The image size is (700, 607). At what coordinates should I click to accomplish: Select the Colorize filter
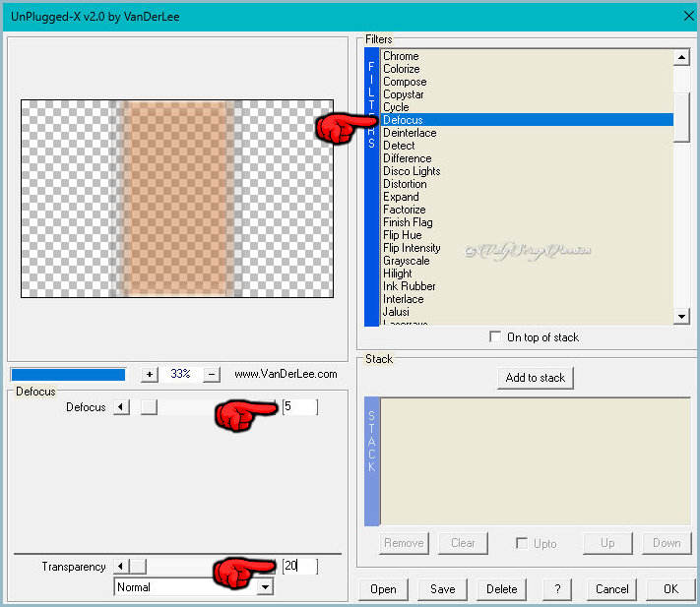(x=528, y=69)
